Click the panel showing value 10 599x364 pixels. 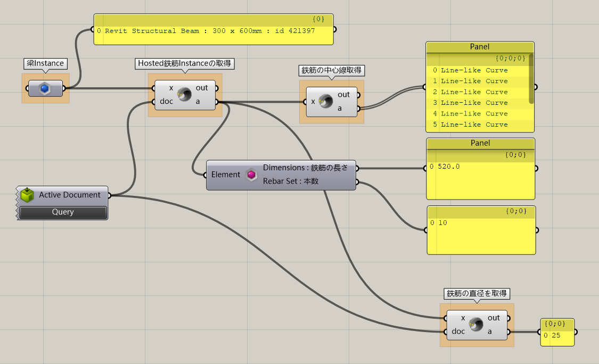pos(481,230)
